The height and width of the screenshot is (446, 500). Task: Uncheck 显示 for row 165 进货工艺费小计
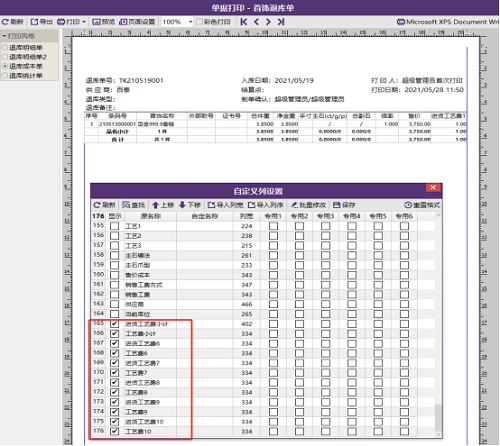(x=114, y=324)
